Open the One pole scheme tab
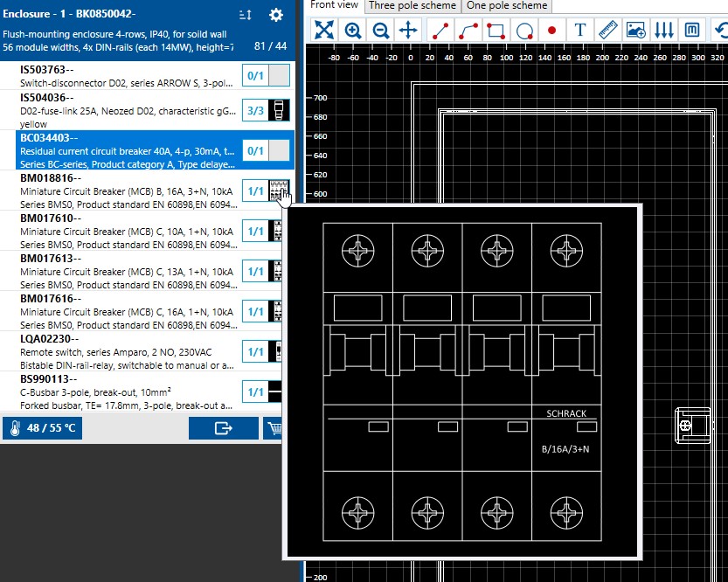Image resolution: width=728 pixels, height=582 pixels. (507, 5)
